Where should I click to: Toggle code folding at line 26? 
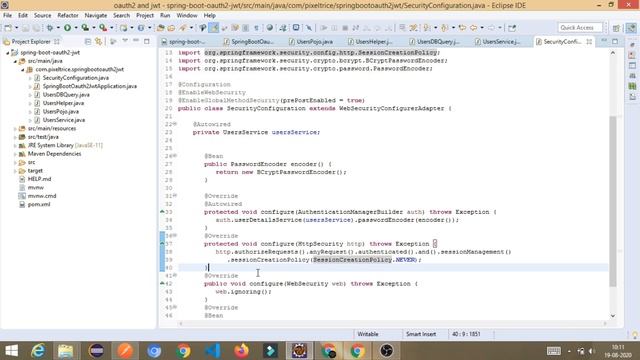(x=175, y=156)
